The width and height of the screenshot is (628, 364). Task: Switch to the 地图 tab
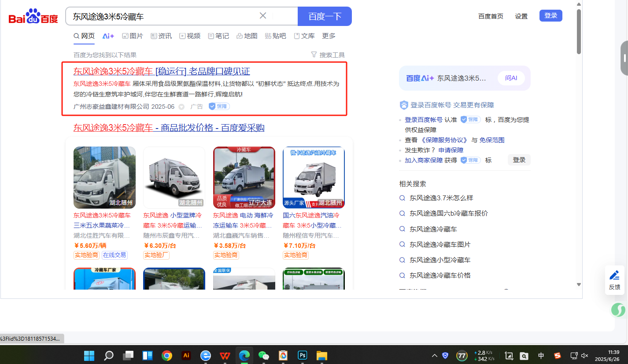pyautogui.click(x=247, y=36)
